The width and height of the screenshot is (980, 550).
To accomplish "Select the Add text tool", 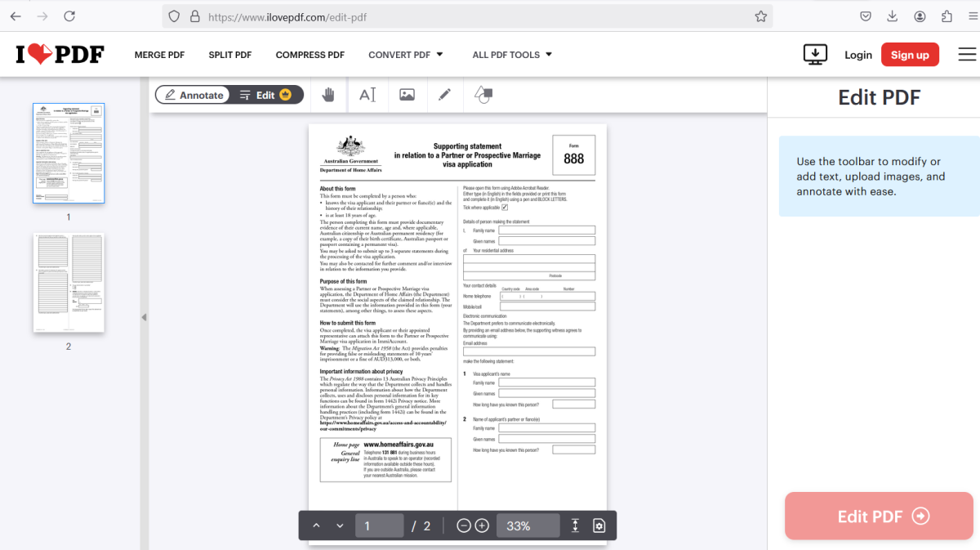I will tap(367, 94).
